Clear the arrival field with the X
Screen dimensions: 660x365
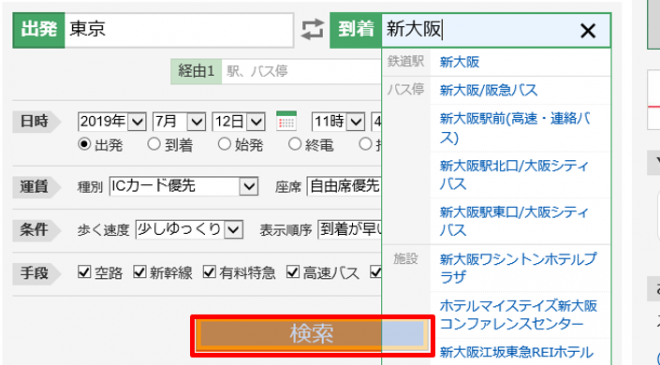coord(588,31)
